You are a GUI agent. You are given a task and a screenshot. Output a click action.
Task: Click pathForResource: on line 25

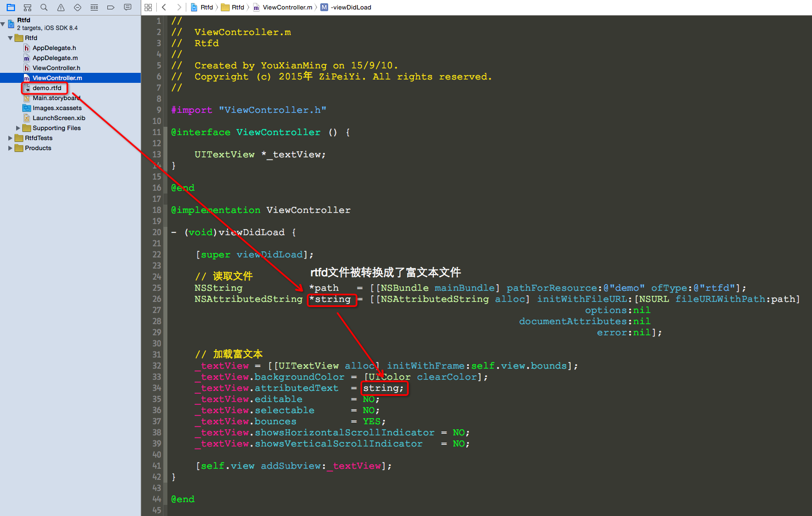552,288
